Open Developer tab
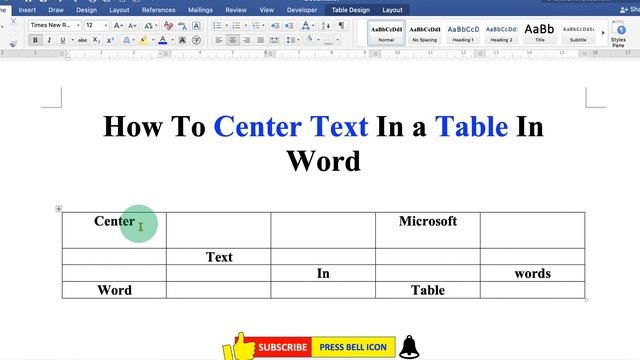 (302, 10)
